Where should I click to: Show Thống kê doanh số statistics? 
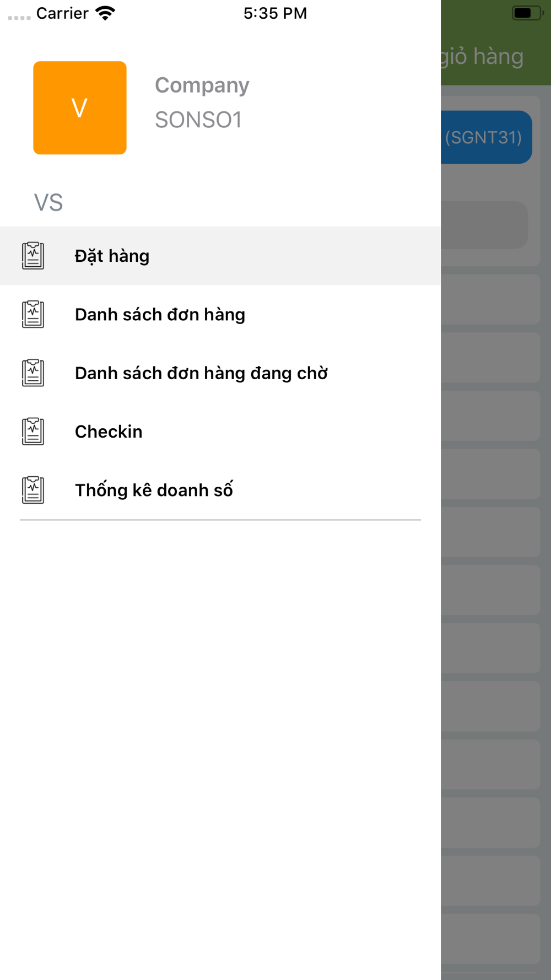click(154, 490)
